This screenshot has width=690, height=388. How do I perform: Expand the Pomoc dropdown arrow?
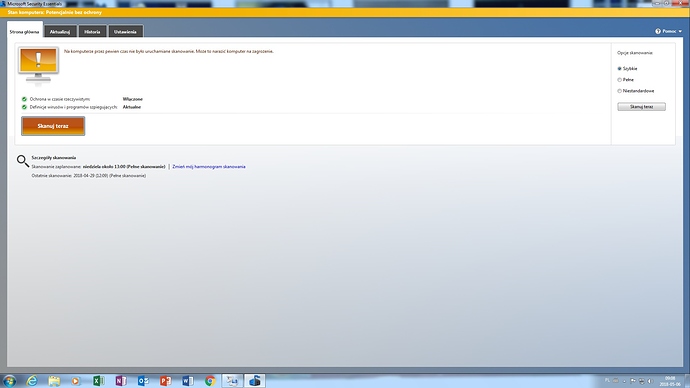[680, 32]
